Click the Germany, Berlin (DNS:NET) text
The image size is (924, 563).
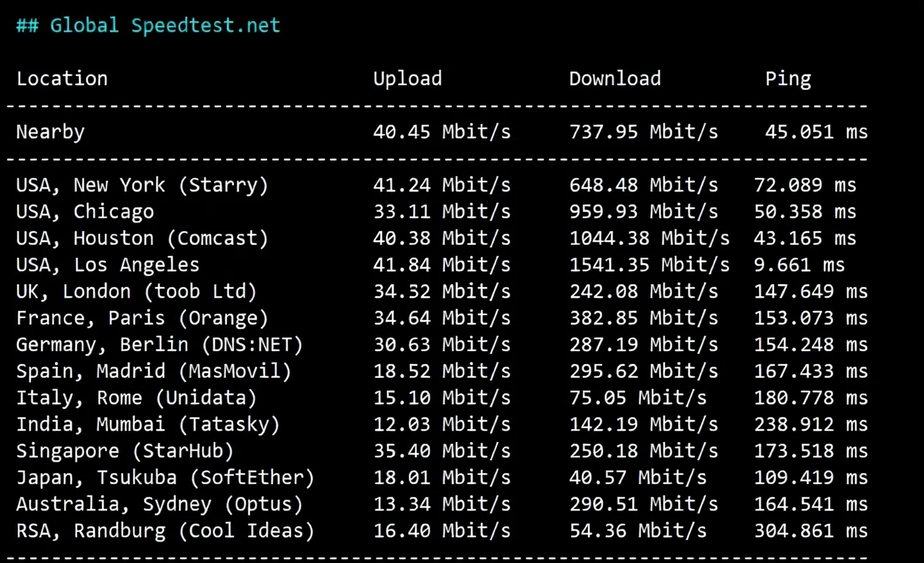point(160,345)
